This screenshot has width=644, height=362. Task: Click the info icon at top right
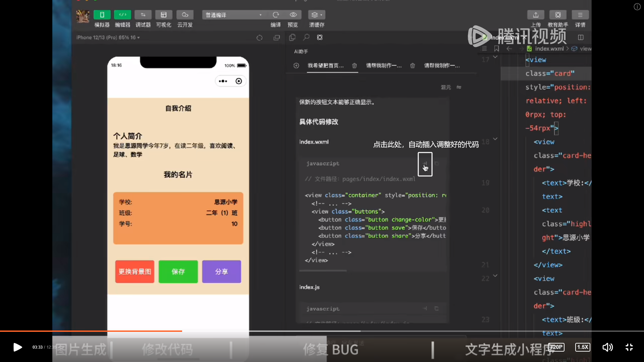637,7
